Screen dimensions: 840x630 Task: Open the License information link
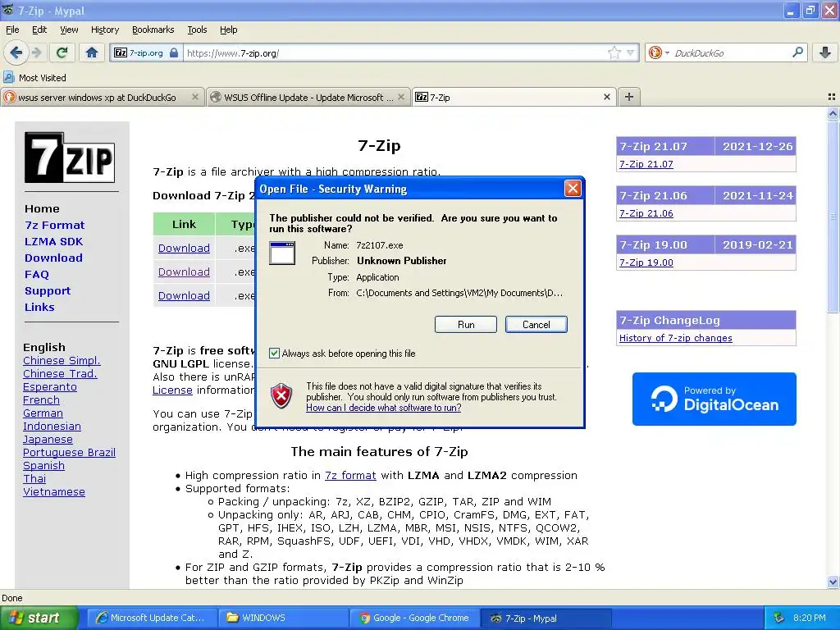click(172, 390)
